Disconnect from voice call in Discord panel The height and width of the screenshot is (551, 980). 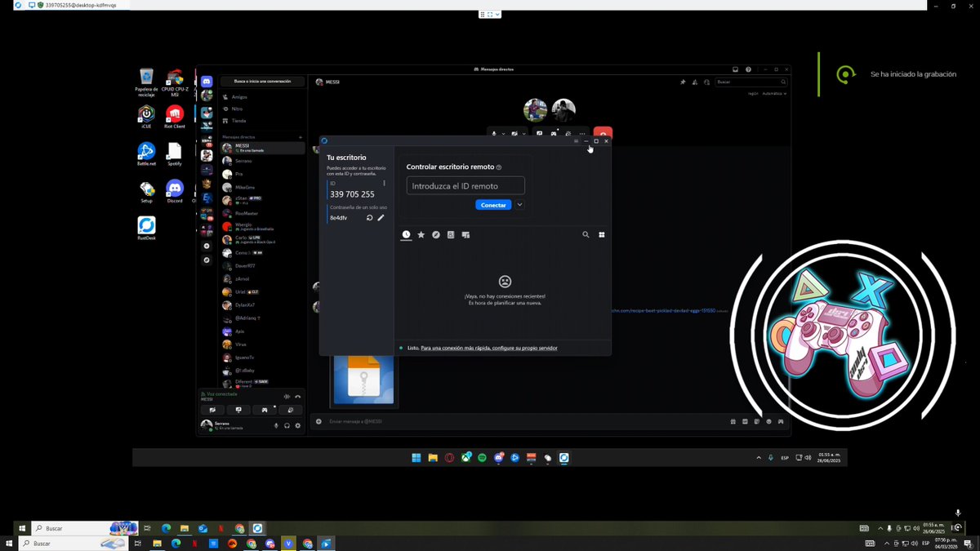298,397
